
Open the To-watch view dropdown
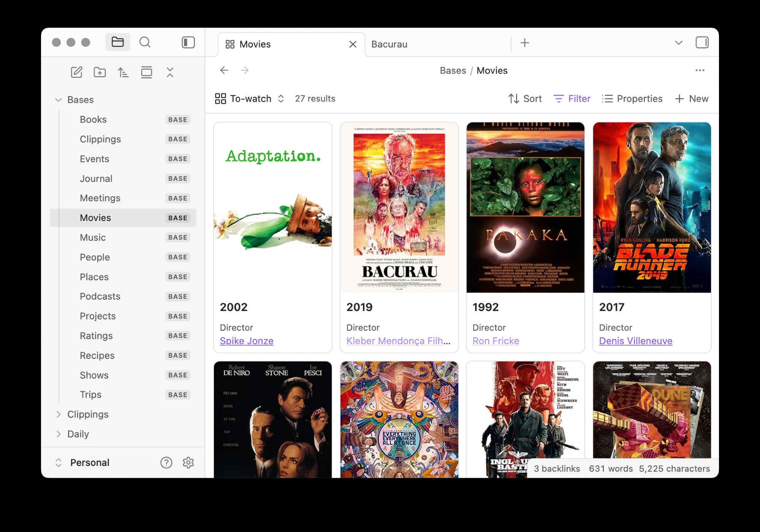250,99
